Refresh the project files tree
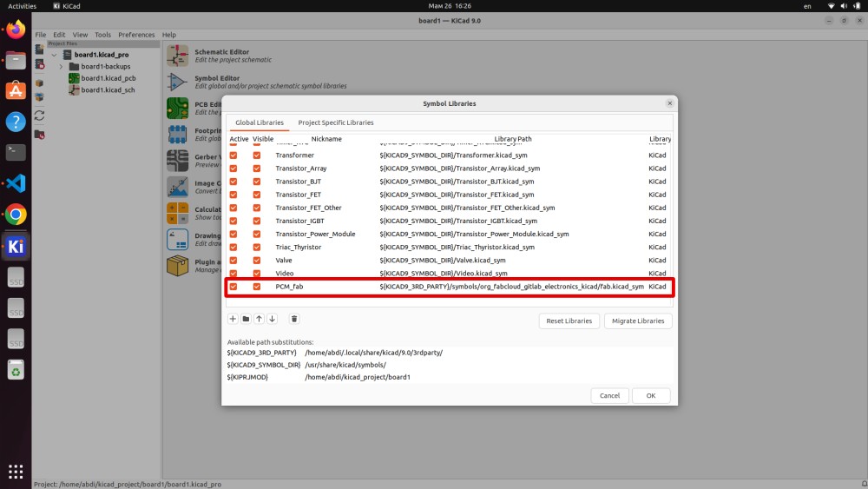The height and width of the screenshot is (489, 868). (x=39, y=116)
